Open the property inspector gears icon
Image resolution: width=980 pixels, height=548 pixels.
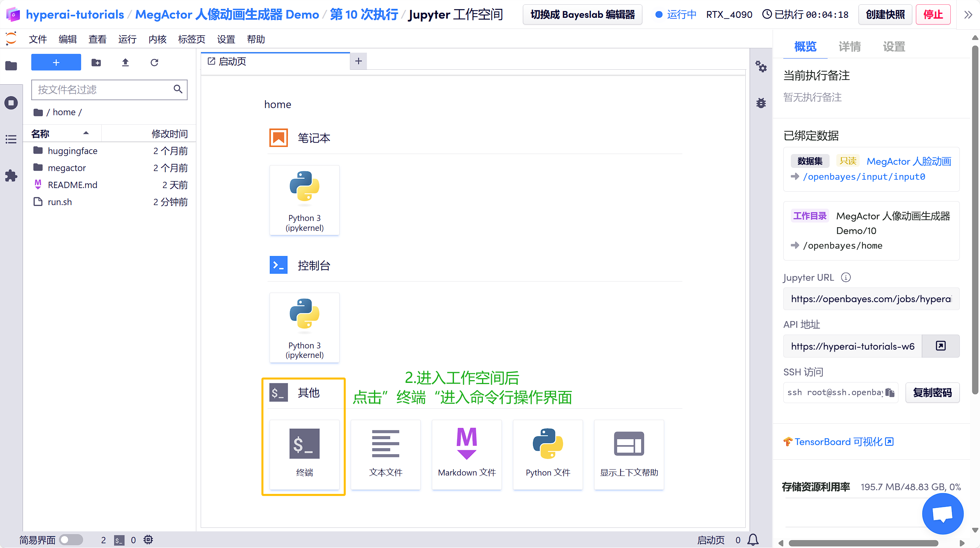[761, 67]
